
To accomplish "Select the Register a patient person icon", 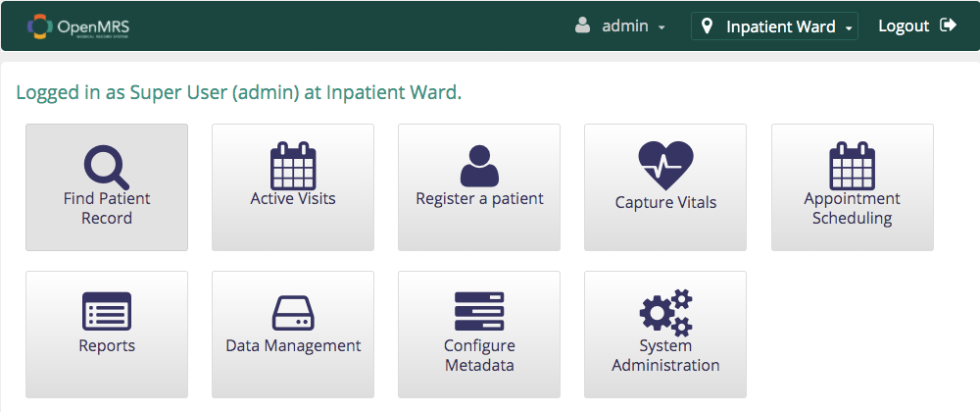I will click(x=479, y=166).
